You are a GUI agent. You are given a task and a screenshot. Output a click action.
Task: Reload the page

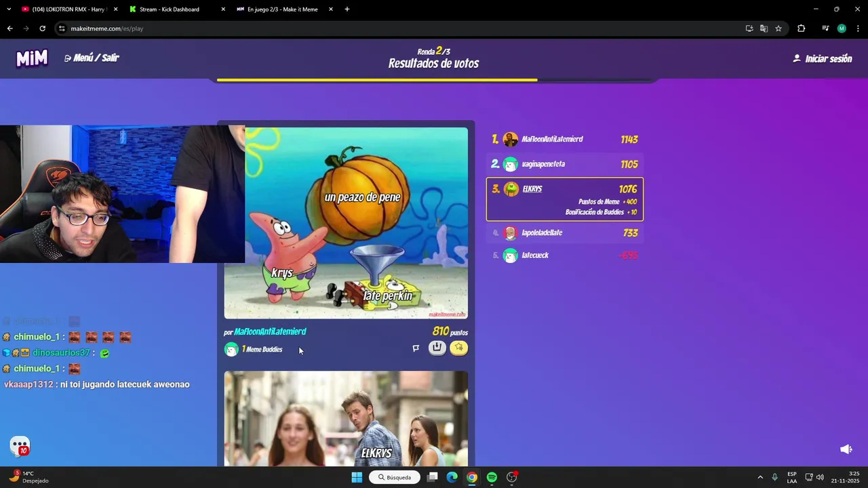(x=42, y=28)
